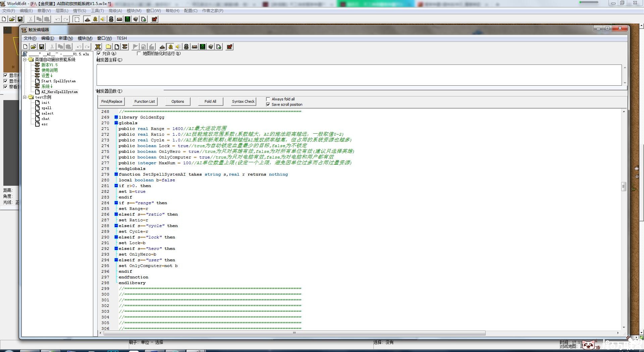Viewport: 644px width, 352px height.
Task: Click the Test Map icon in trigger toolbar
Action: point(230,47)
